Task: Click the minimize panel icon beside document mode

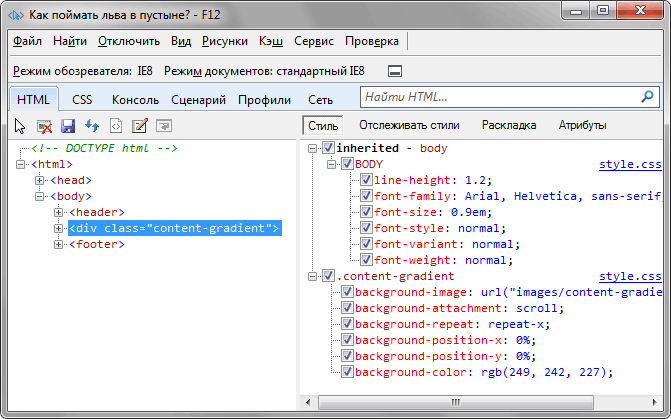Action: pos(395,71)
